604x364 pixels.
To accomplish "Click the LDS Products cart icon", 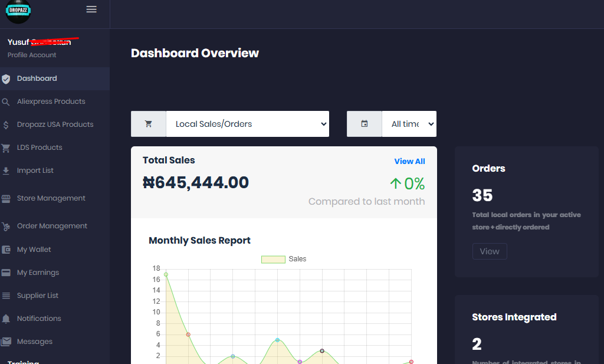I will 6,148.
